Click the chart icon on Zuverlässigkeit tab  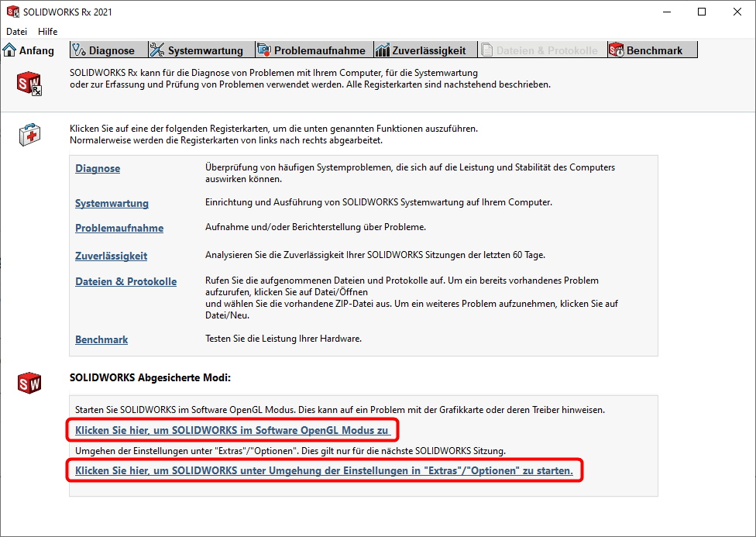(x=383, y=50)
